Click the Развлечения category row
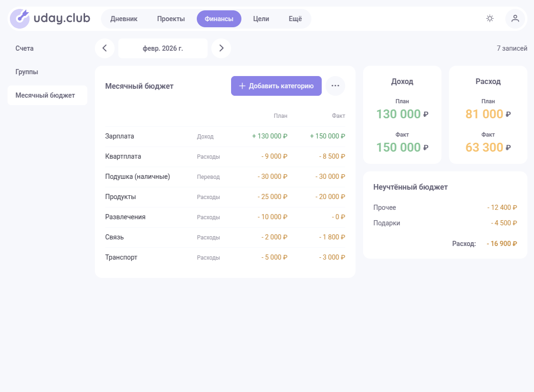Viewport: 534px width, 392px height. click(225, 217)
